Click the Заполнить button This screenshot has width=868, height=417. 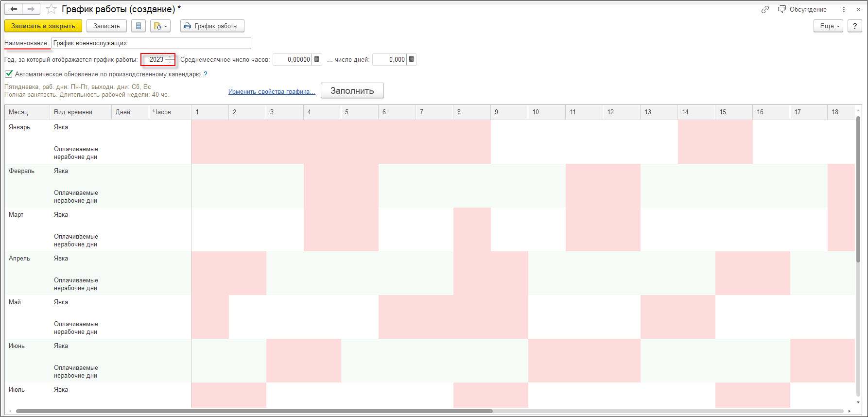pos(352,90)
